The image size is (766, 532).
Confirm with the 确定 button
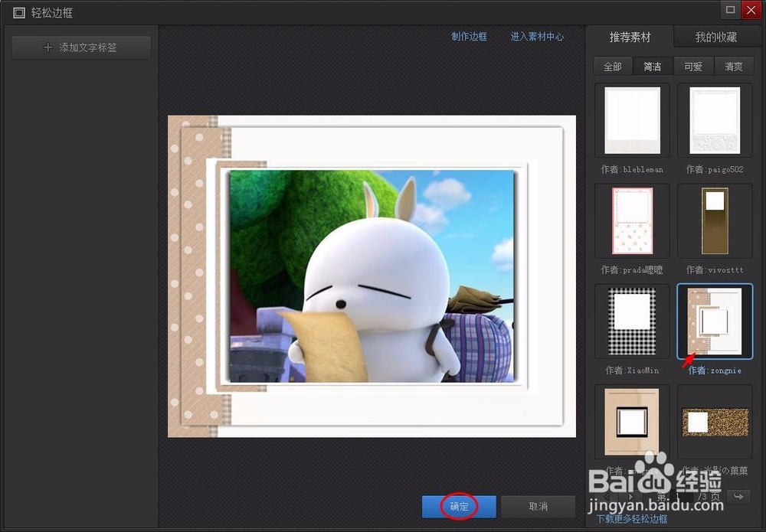tap(459, 507)
